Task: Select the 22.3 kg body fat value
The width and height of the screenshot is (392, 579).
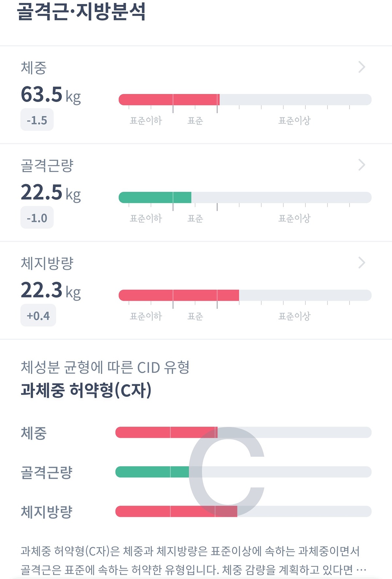Action: (x=51, y=290)
